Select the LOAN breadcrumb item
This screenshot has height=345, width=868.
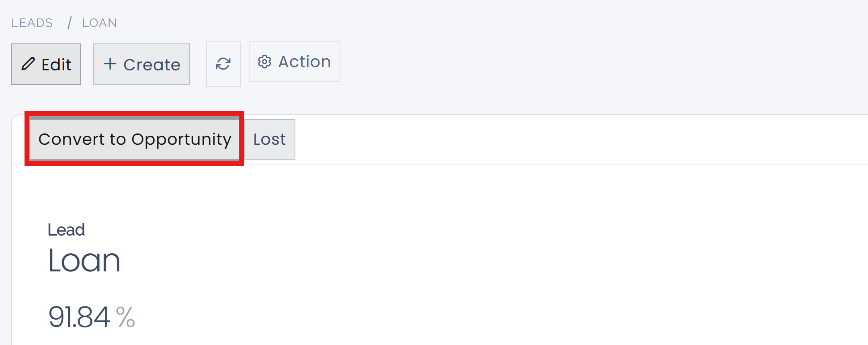click(x=99, y=23)
